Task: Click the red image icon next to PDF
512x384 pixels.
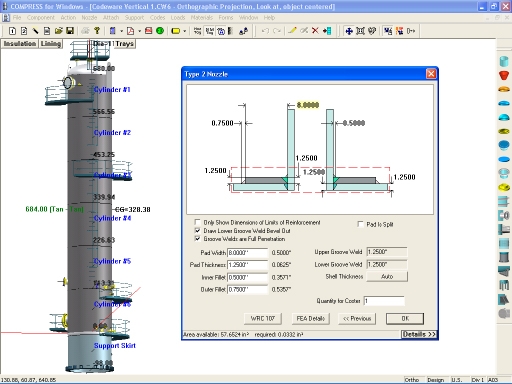Action: coord(149,31)
